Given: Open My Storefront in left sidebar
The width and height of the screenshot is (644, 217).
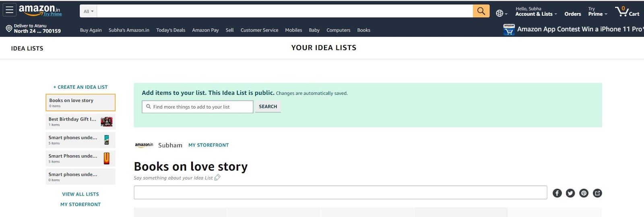Looking at the screenshot, I should click(80, 204).
